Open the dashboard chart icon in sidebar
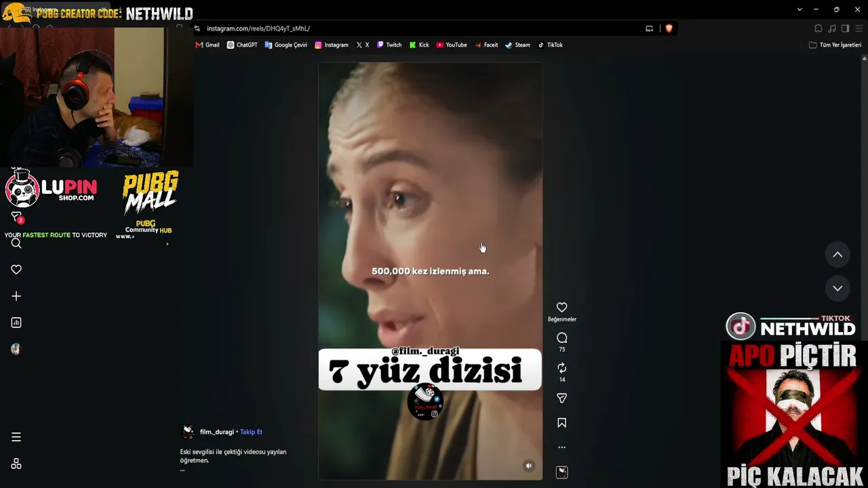868x488 pixels. 16,323
